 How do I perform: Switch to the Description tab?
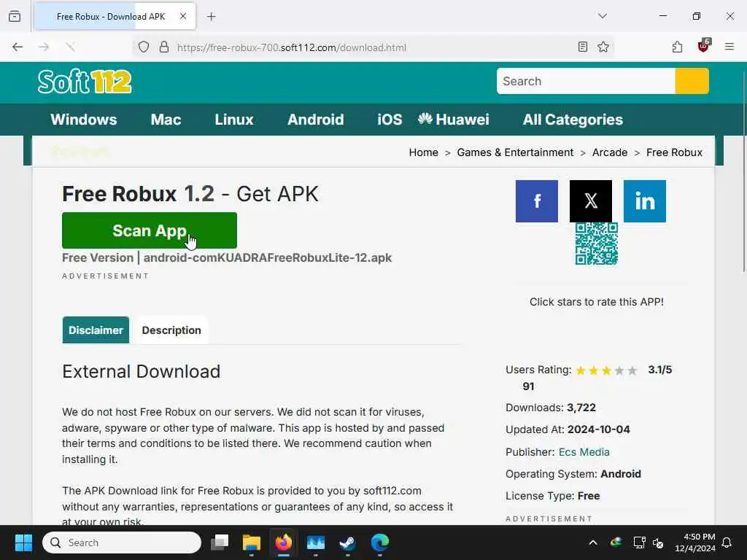[x=171, y=330]
